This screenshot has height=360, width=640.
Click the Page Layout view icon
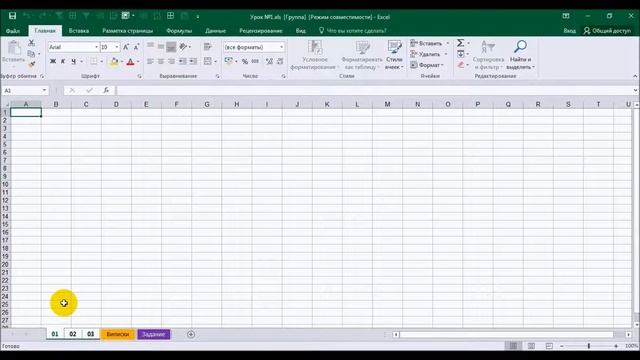[x=531, y=346]
